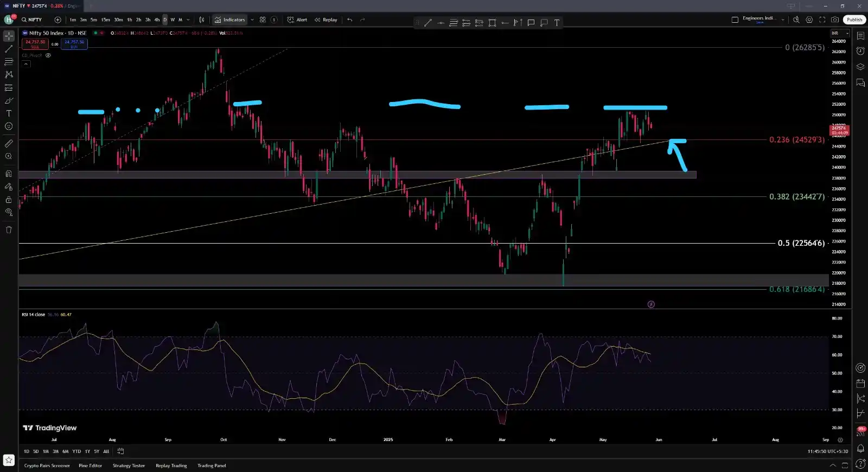The image size is (868, 472).
Task: Select the ruler measure tool
Action: pos(9,143)
